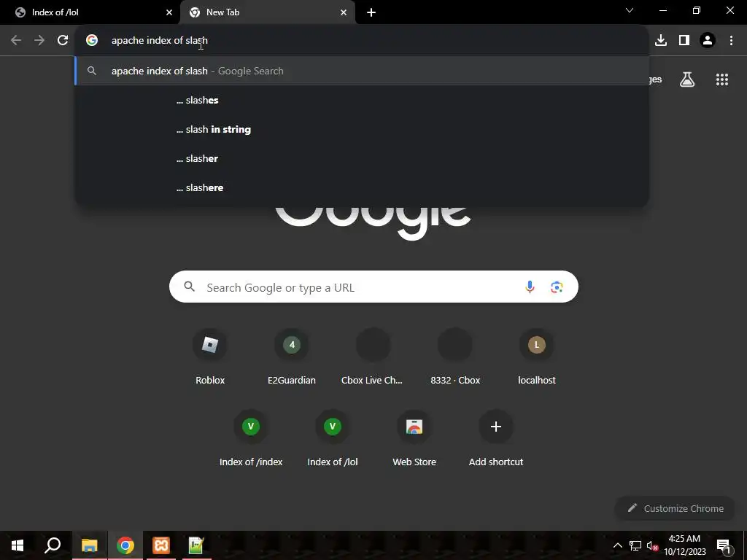Open the Cbox Live Ch... shortcut
This screenshot has height=560, width=747.
pyautogui.click(x=373, y=356)
